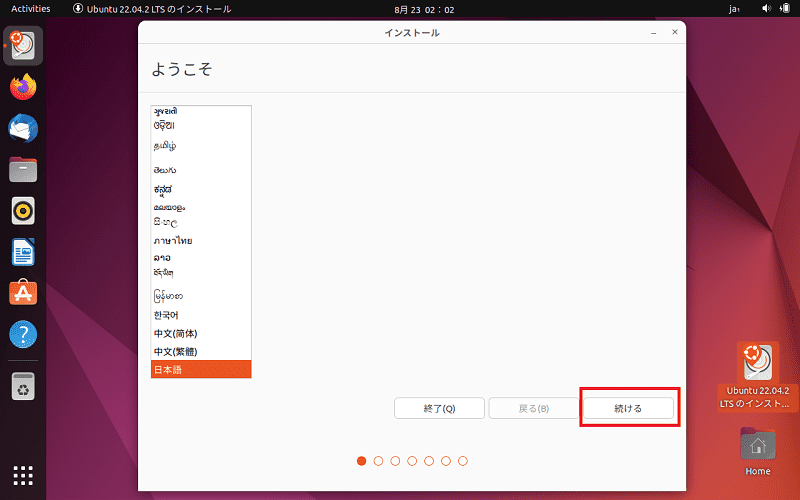Select ગુજરાતી at top of language list
800x500 pixels.
pyautogui.click(x=201, y=111)
